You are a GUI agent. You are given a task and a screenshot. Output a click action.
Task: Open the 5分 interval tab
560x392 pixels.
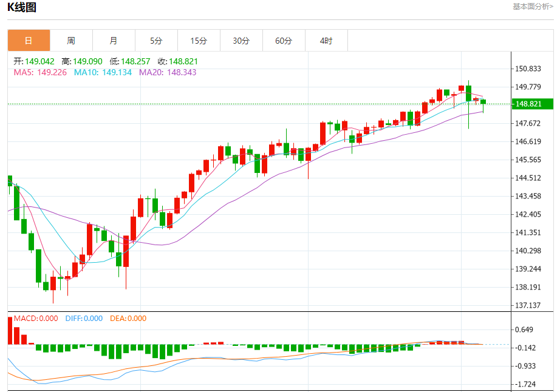[x=156, y=40]
